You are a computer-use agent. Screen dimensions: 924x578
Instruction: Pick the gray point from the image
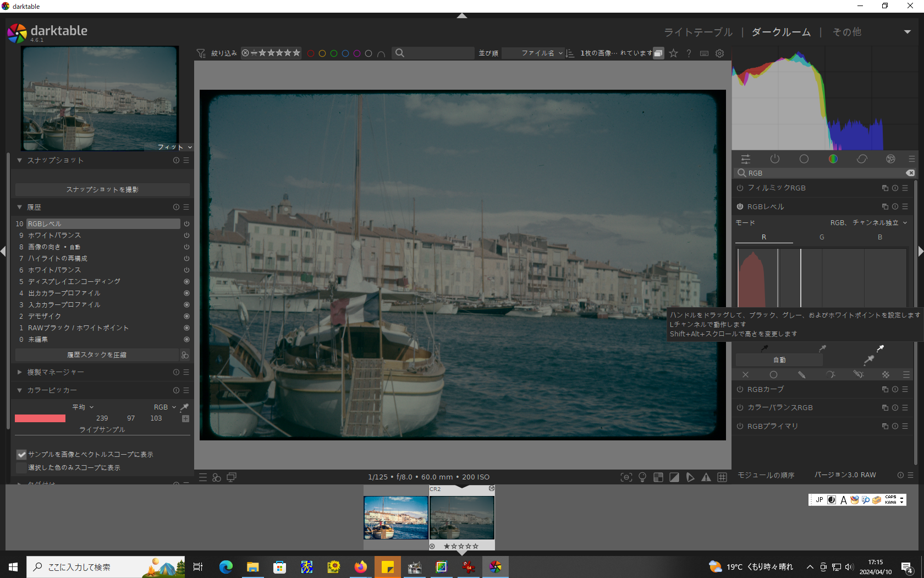pyautogui.click(x=822, y=348)
